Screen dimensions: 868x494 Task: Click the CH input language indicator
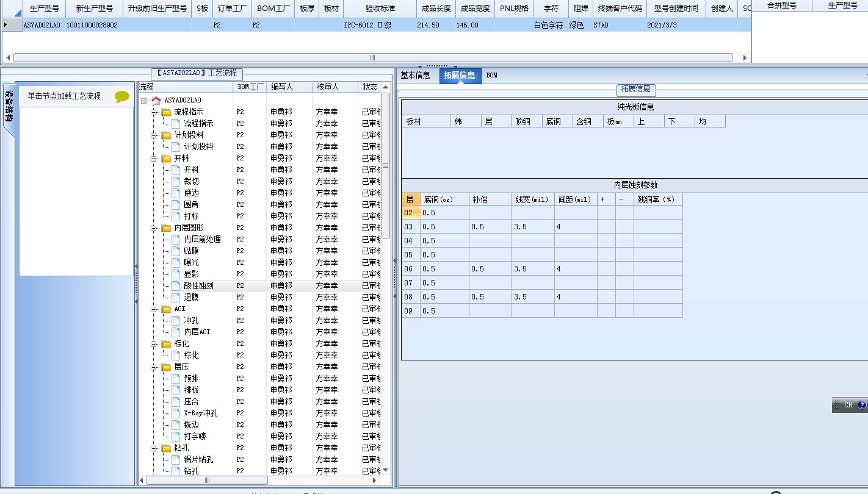[x=848, y=405]
